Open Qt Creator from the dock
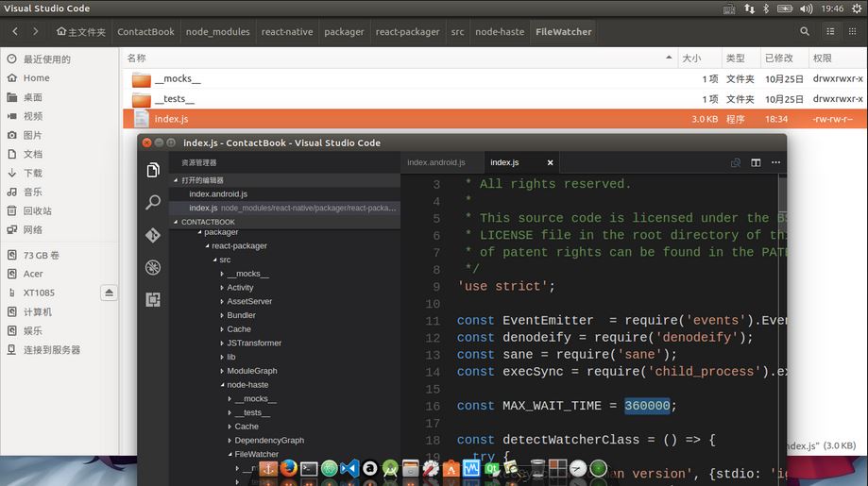 [491, 469]
